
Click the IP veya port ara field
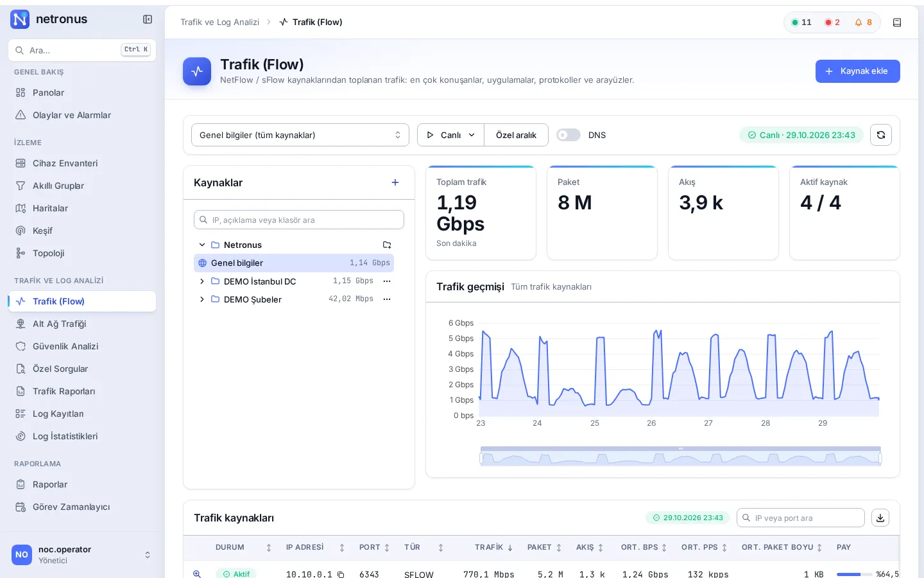[x=801, y=518]
